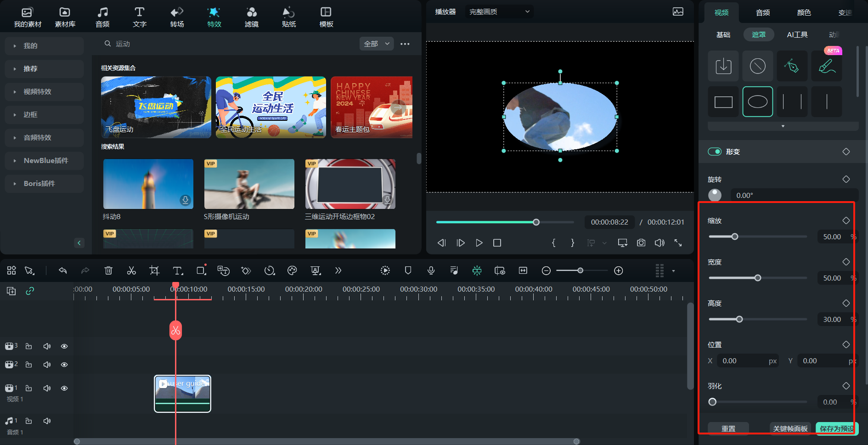The height and width of the screenshot is (445, 868).
Task: Select the rectangle mask shape
Action: [x=723, y=102]
